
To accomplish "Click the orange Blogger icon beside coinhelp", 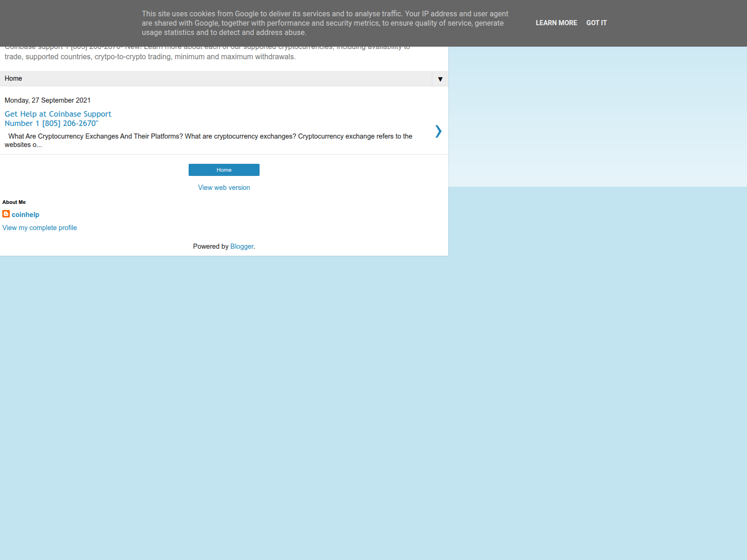I will coord(6,214).
